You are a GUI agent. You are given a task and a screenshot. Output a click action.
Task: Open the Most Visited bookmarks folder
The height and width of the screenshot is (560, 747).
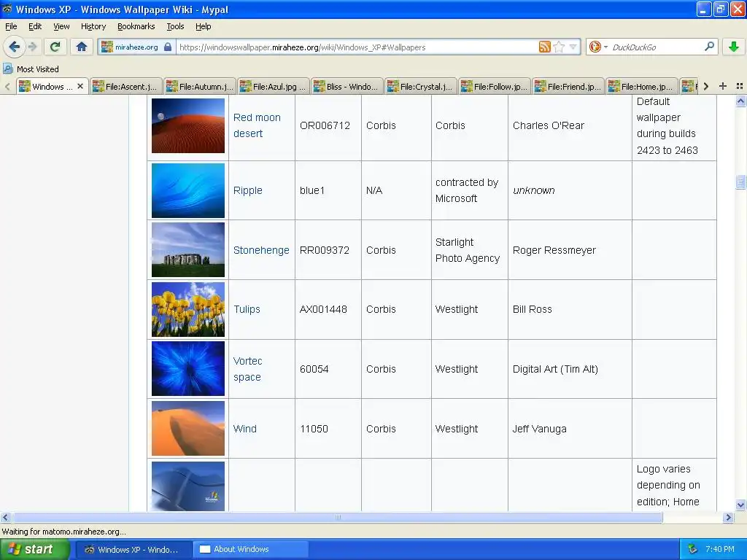pyautogui.click(x=31, y=69)
